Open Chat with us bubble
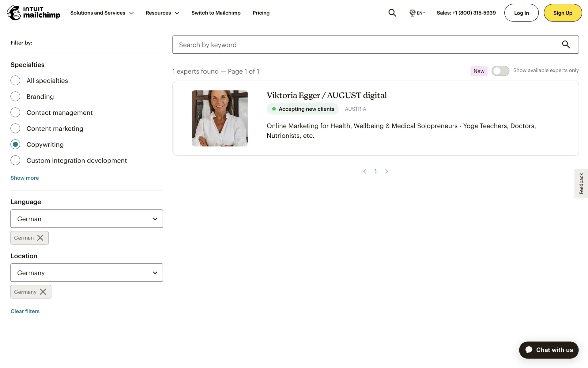This screenshot has height=368, width=588. [548, 350]
